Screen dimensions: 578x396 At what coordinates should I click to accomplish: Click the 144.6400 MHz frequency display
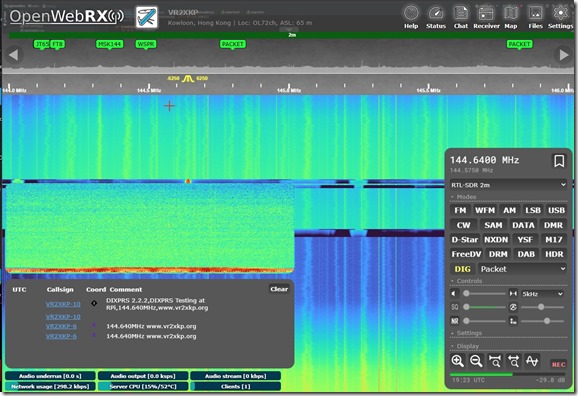click(484, 160)
